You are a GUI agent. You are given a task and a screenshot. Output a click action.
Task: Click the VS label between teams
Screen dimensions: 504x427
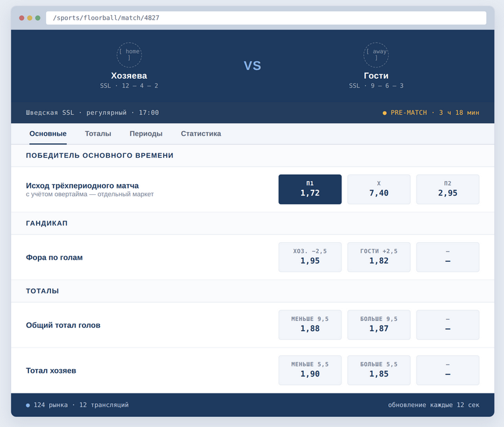coord(253,66)
